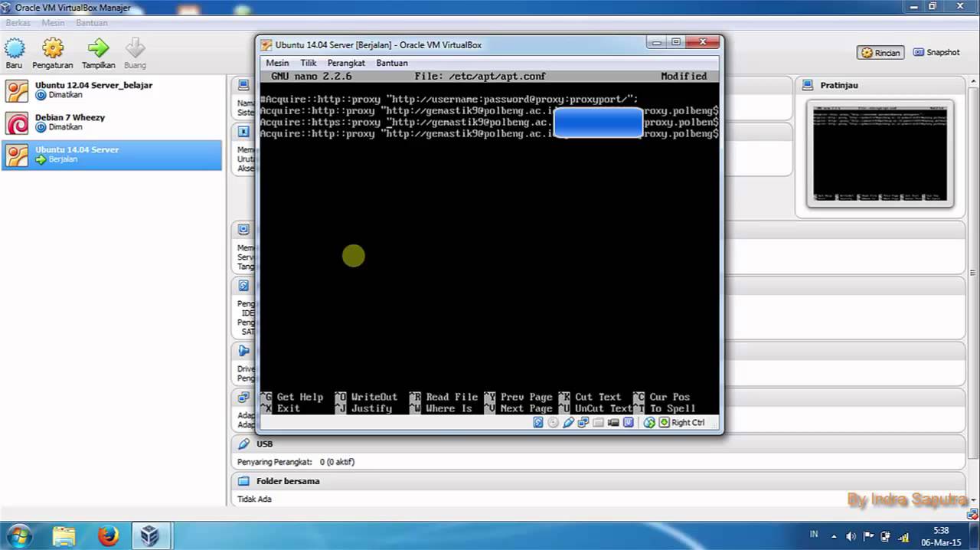Click the nano 'Read File' shortcut text
The image size is (980, 550).
pos(452,397)
